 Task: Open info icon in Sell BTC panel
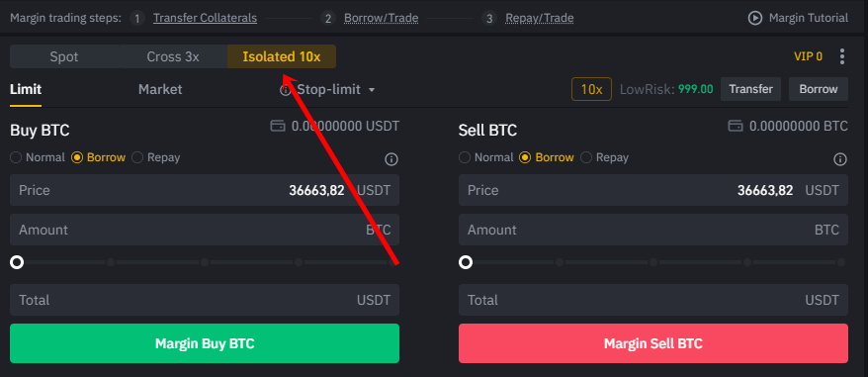coord(839,159)
